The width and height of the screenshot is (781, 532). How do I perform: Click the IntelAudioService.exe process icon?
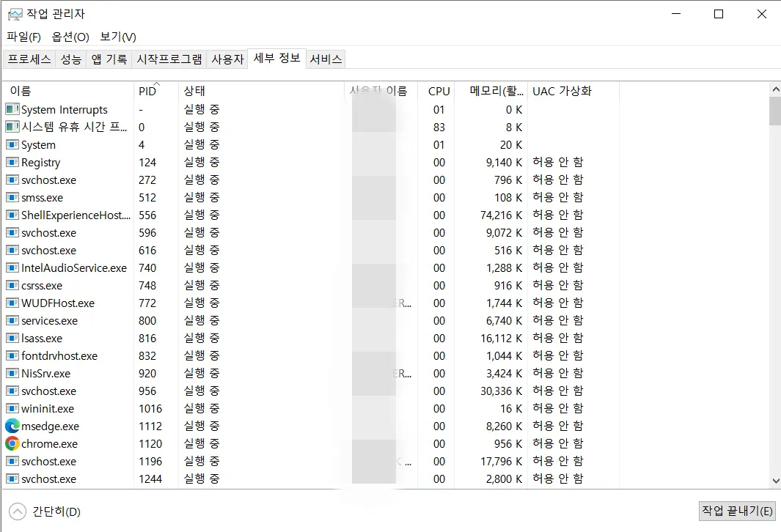[x=12, y=267]
